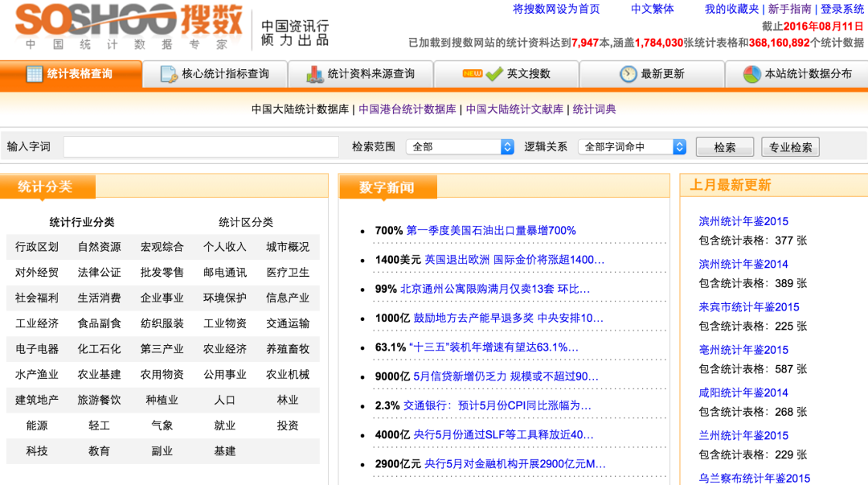Open the 新手指南 link
Screen dimensions: 868x485
pyautogui.click(x=789, y=9)
